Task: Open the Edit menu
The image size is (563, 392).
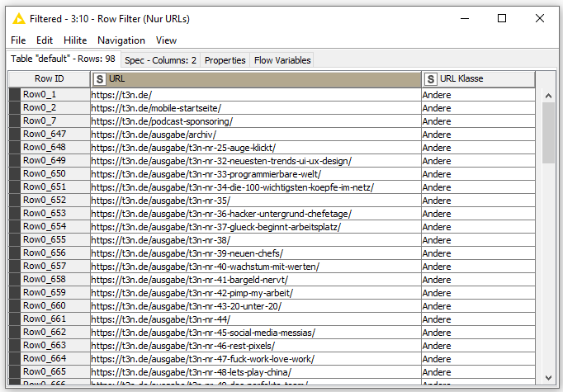Action: point(45,40)
